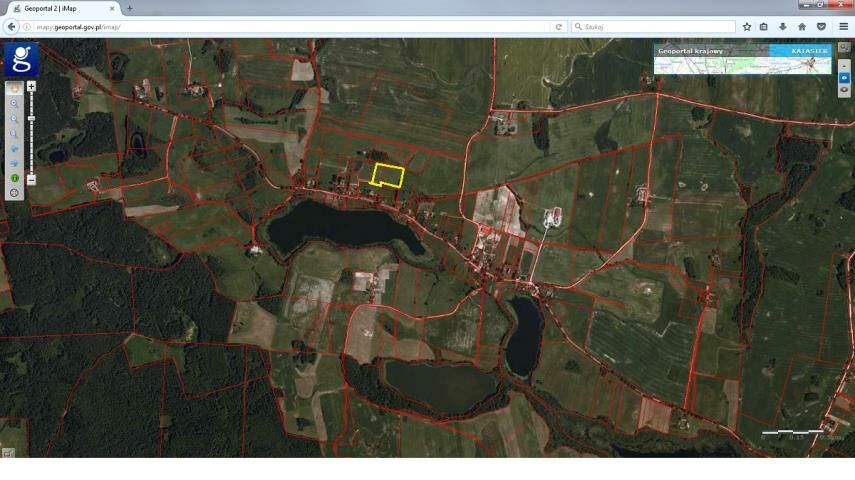Click the plus button on zoom slider
The width and height of the screenshot is (855, 480).
31,87
